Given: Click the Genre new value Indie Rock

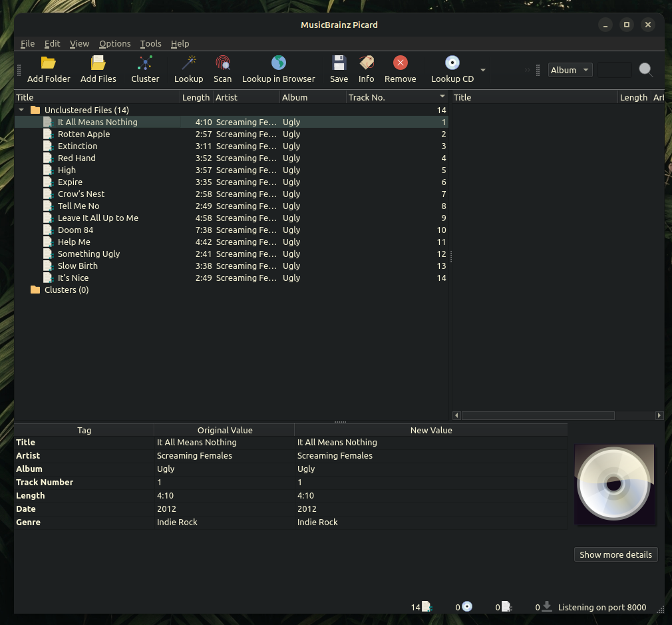Looking at the screenshot, I should [x=317, y=522].
